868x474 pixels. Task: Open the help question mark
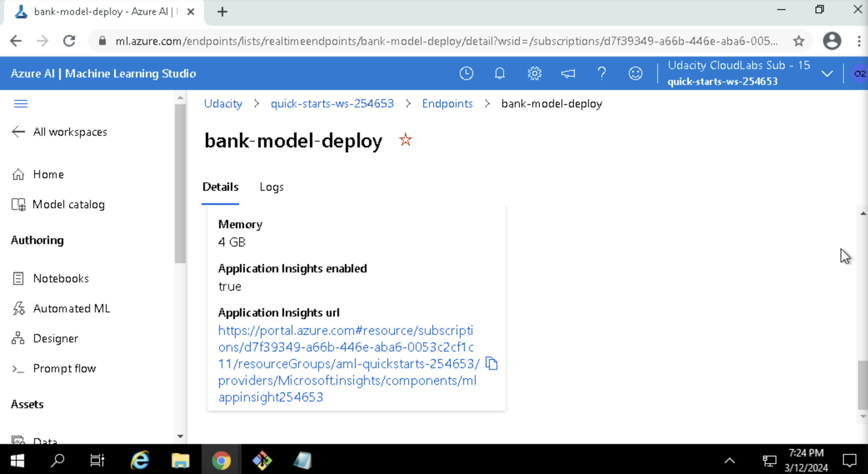[601, 74]
